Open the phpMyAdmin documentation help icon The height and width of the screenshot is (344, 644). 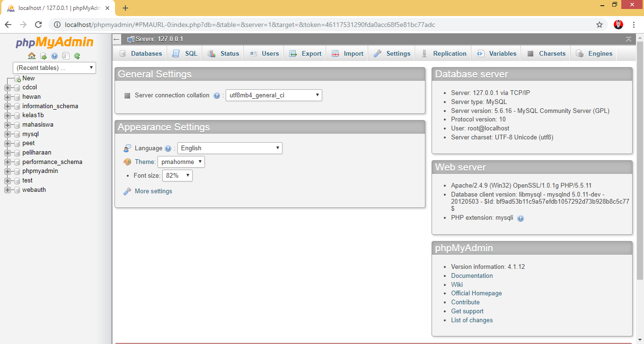(x=54, y=56)
